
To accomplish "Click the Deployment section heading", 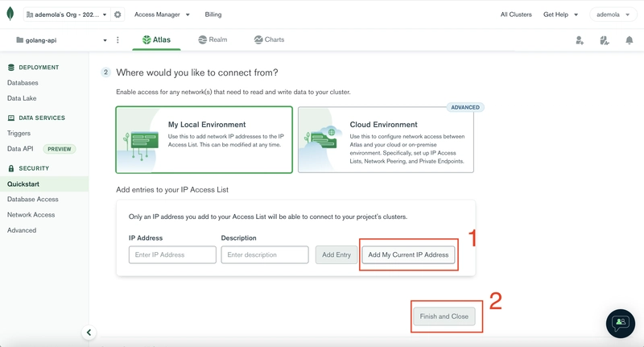I will 39,68.
